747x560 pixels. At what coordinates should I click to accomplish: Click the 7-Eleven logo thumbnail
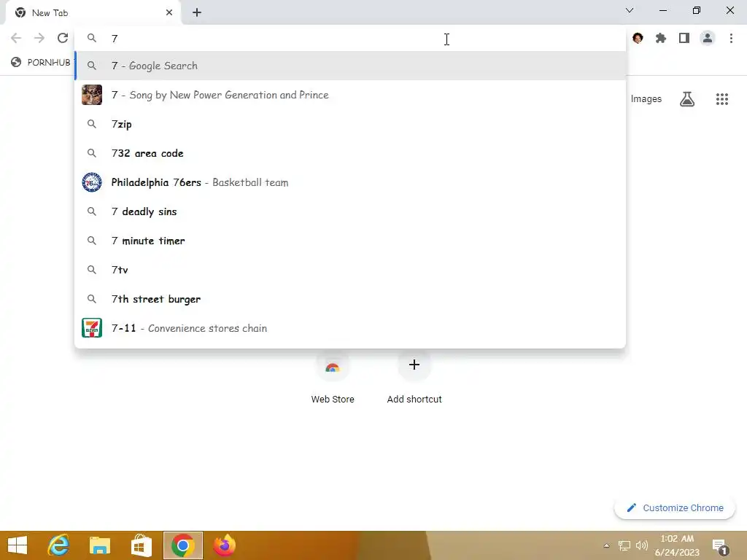click(92, 328)
